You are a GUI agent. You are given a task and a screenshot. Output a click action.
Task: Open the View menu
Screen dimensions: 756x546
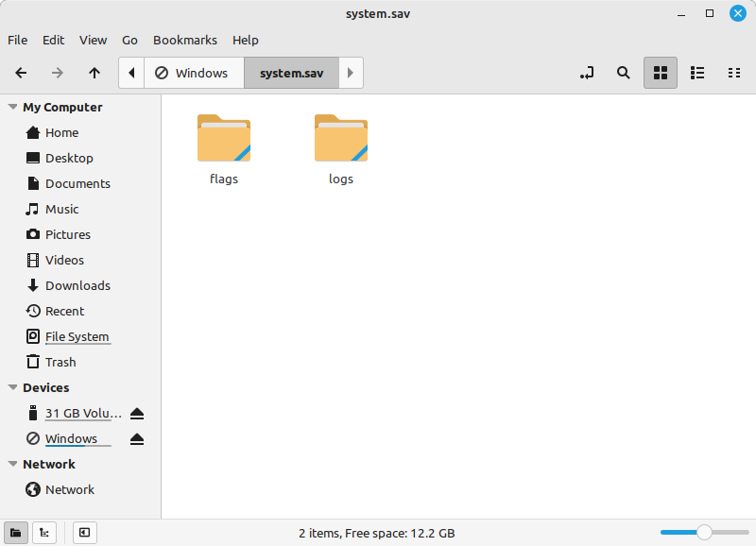[x=93, y=40]
